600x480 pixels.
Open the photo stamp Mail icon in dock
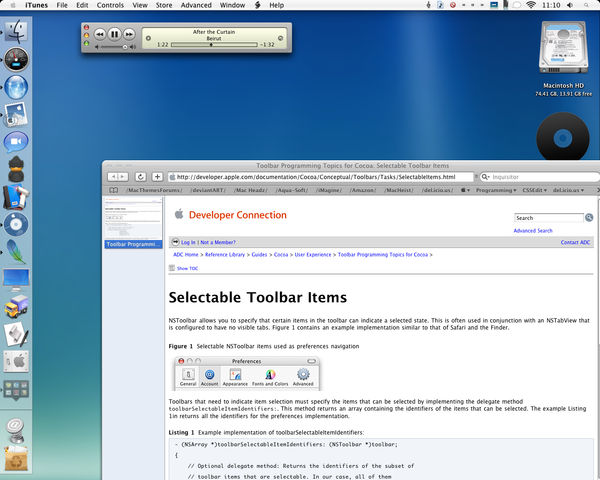tap(16, 114)
